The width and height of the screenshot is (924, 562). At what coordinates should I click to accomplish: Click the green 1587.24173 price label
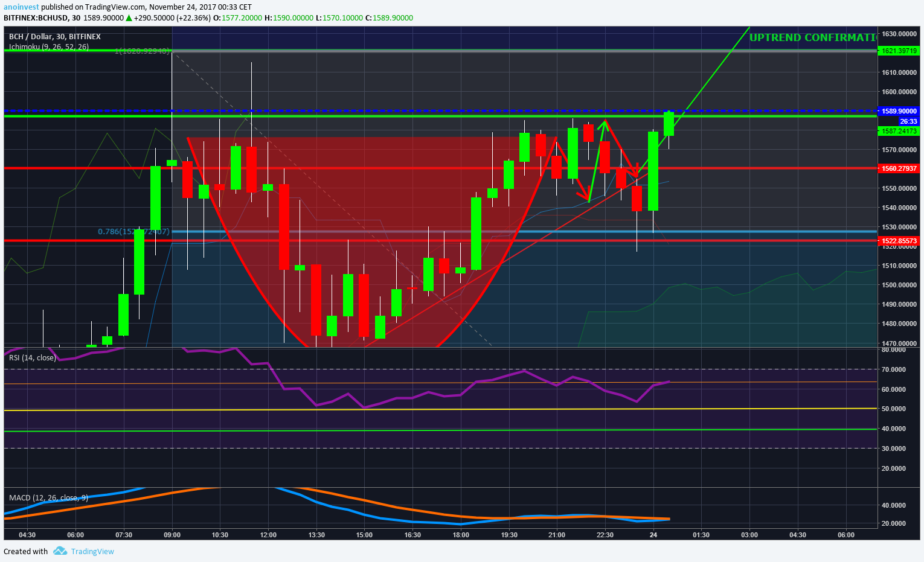(x=899, y=131)
